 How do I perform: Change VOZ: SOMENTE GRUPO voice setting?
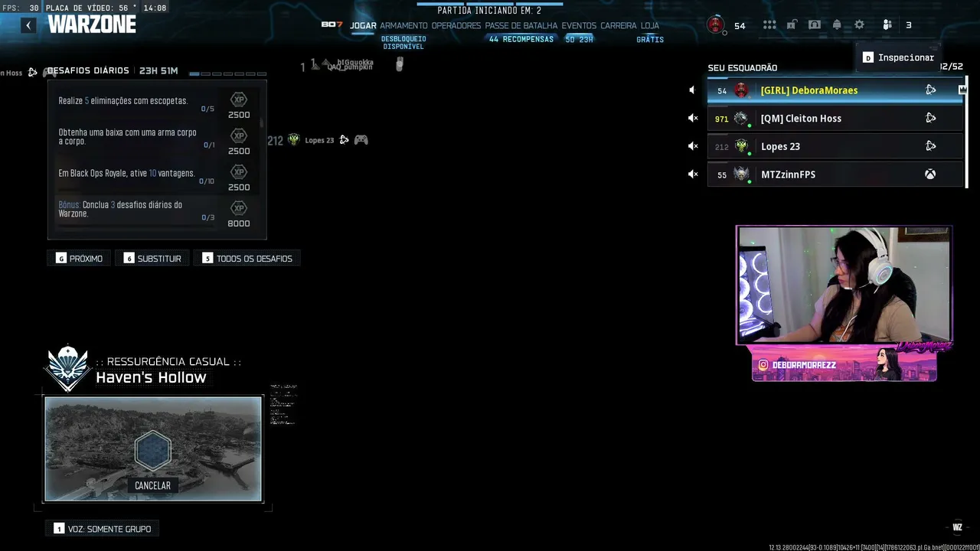coord(103,529)
